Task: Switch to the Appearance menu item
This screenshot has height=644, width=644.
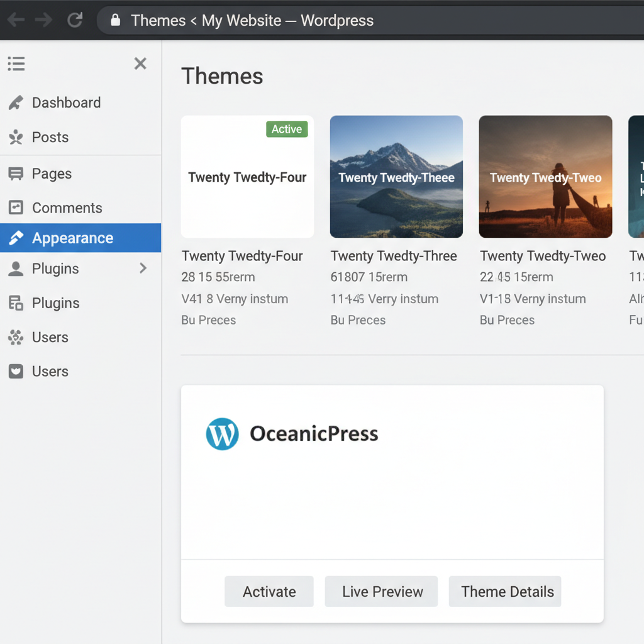Action: coord(72,238)
